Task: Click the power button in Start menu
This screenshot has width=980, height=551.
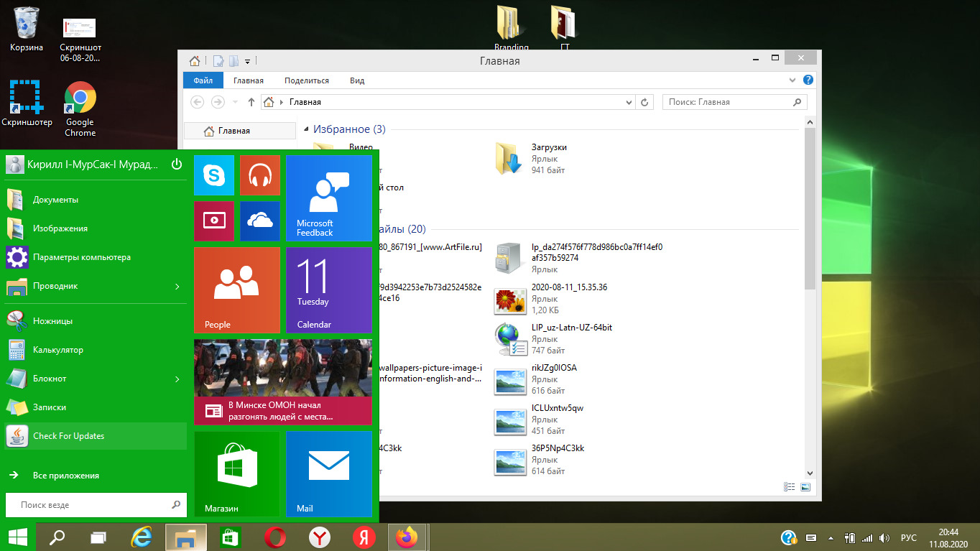Action: [177, 165]
